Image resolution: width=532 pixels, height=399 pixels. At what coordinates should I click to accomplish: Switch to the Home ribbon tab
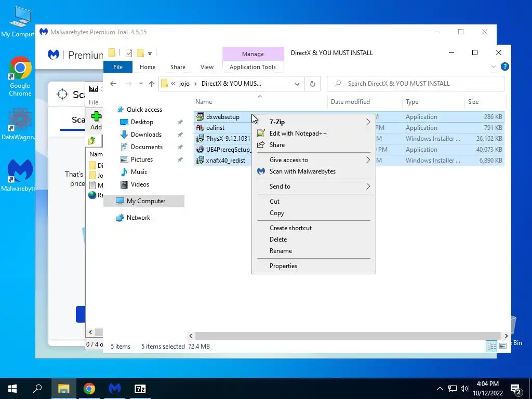pyautogui.click(x=147, y=67)
